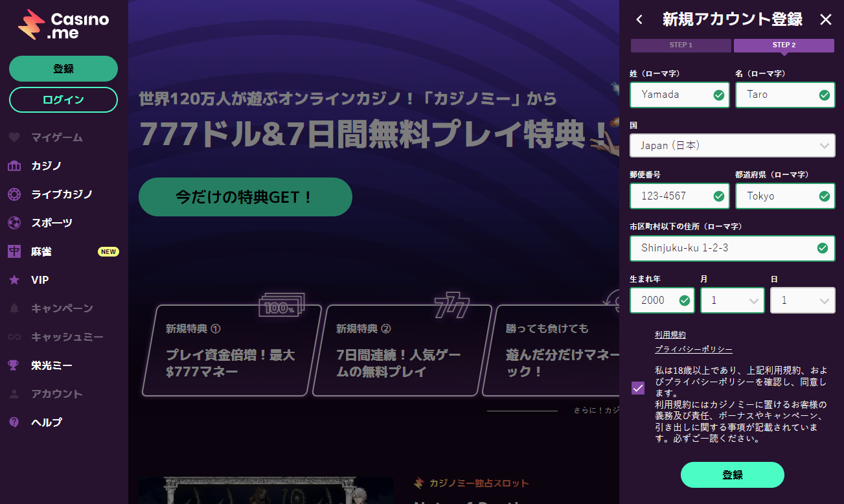This screenshot has height=504, width=844.
Task: Go to ライブカジノ section
Action: coord(63,194)
